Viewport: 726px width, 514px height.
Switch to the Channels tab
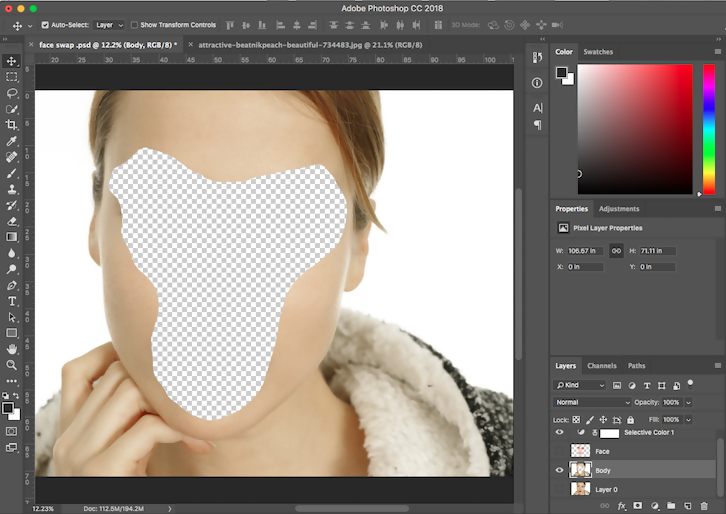[601, 366]
